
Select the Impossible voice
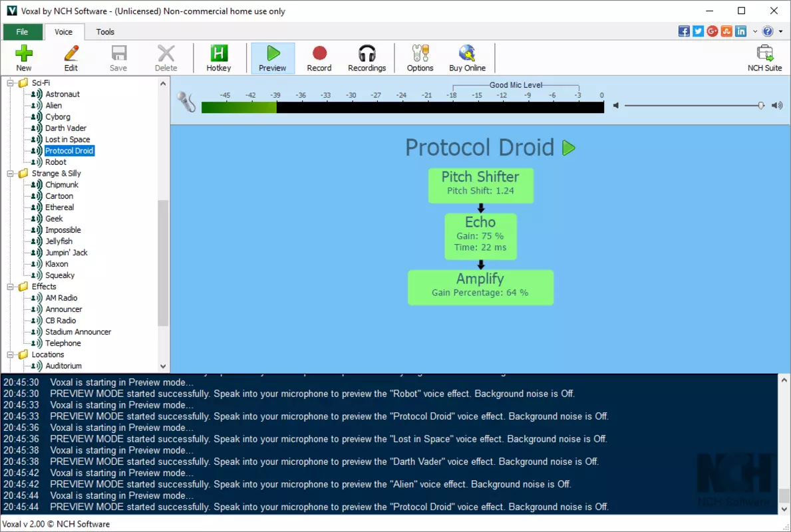click(x=63, y=230)
